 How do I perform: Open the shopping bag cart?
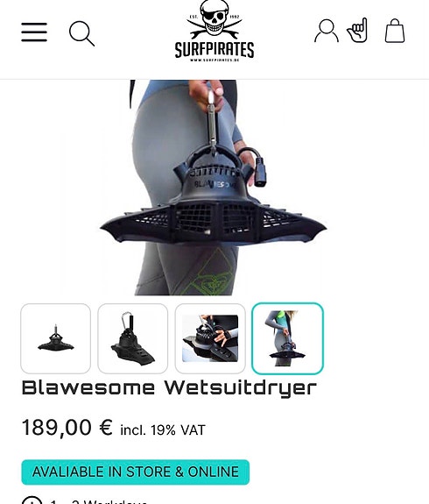[x=395, y=31]
